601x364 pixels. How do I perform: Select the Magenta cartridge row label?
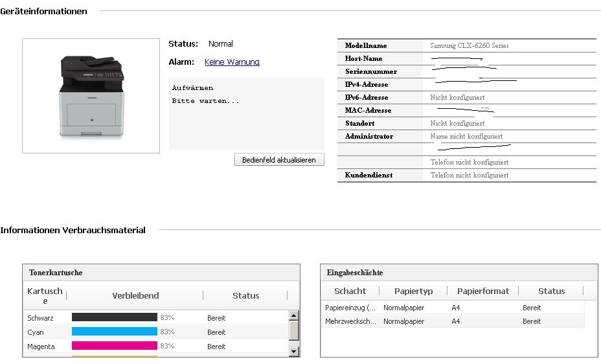[41, 347]
